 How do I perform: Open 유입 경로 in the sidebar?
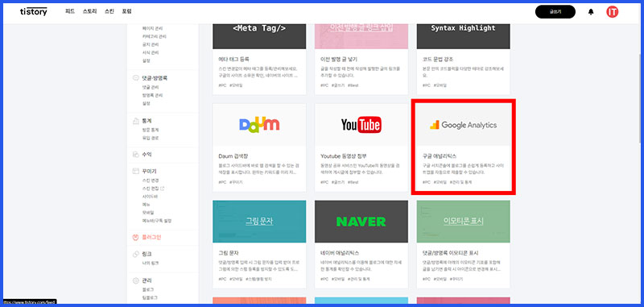(151, 138)
